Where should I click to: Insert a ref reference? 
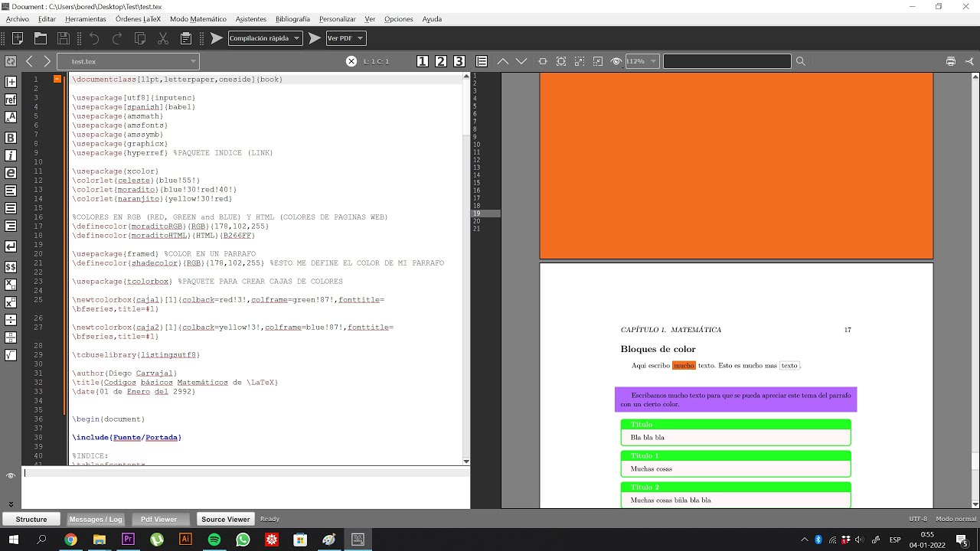(x=11, y=99)
